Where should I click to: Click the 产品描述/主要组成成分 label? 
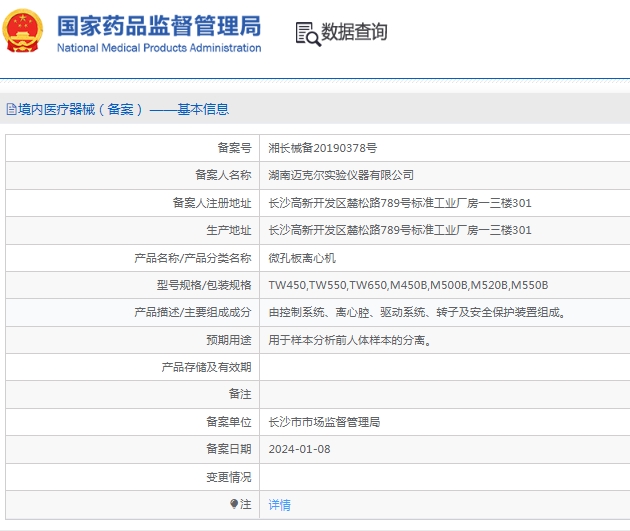point(193,312)
